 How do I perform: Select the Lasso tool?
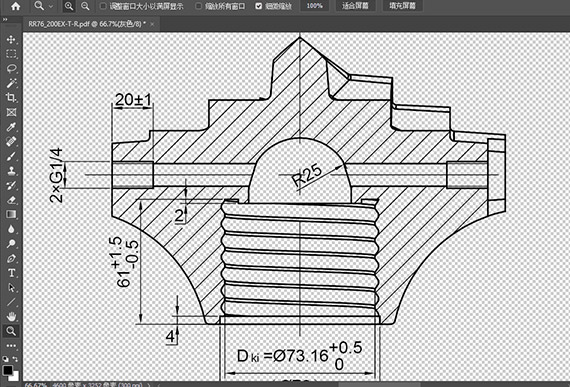11,68
